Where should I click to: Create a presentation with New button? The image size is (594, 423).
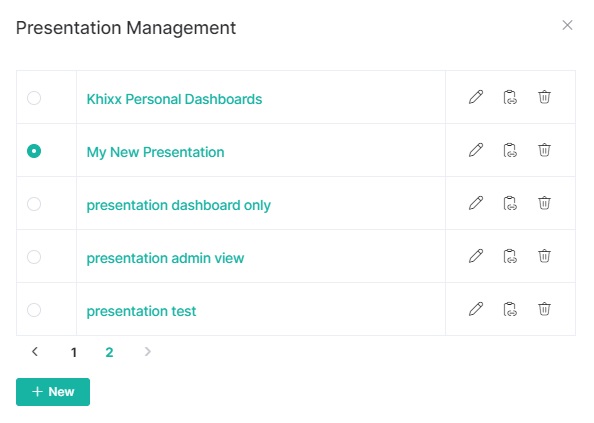coord(53,392)
